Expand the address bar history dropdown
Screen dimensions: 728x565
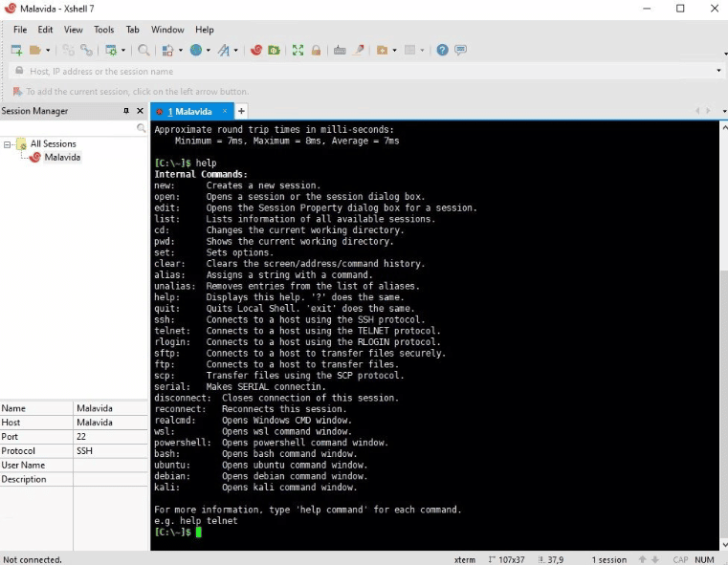click(718, 71)
